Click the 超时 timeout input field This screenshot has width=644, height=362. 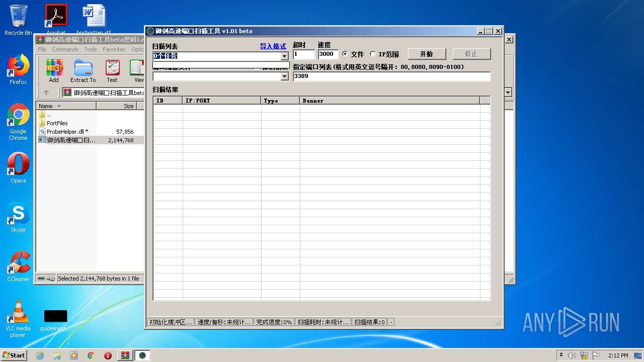click(304, 54)
